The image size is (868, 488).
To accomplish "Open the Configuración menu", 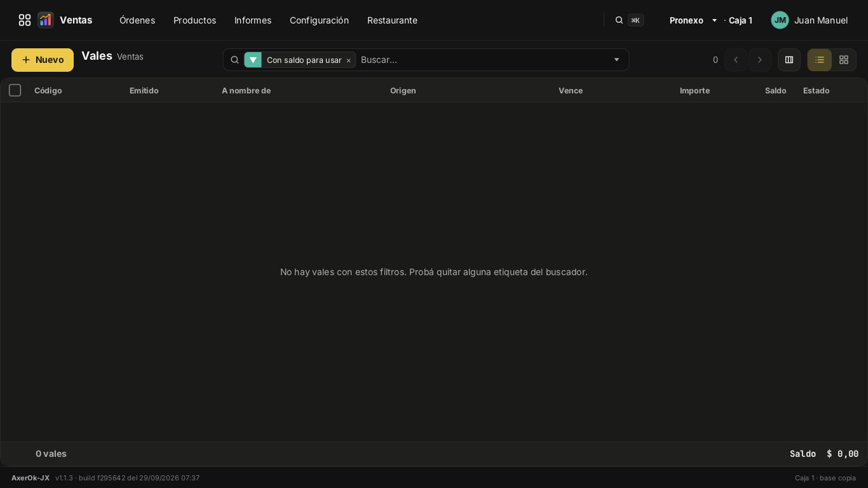I will tap(319, 20).
